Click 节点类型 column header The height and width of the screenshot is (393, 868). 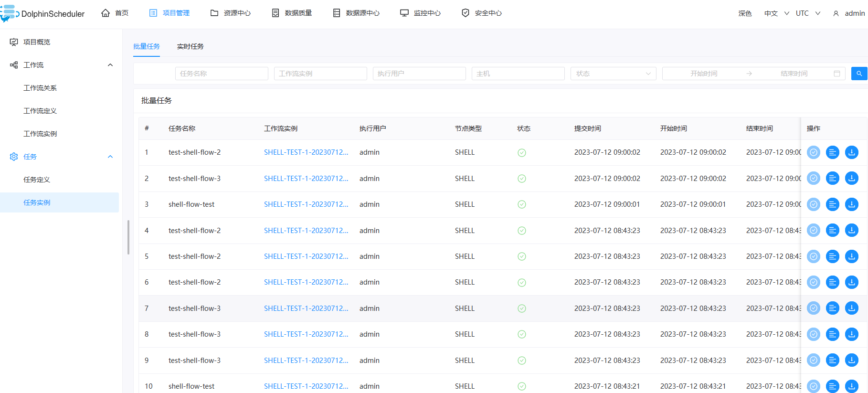tap(468, 128)
